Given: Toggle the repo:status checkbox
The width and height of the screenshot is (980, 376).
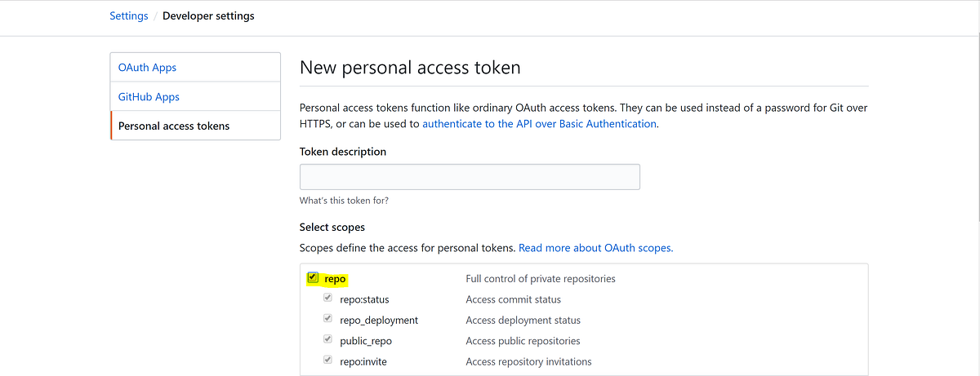Looking at the screenshot, I should 328,299.
